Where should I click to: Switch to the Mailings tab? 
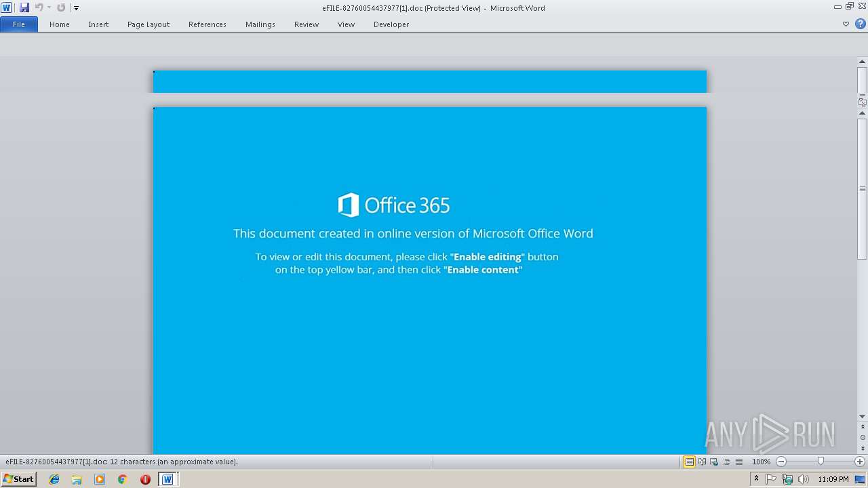(260, 24)
